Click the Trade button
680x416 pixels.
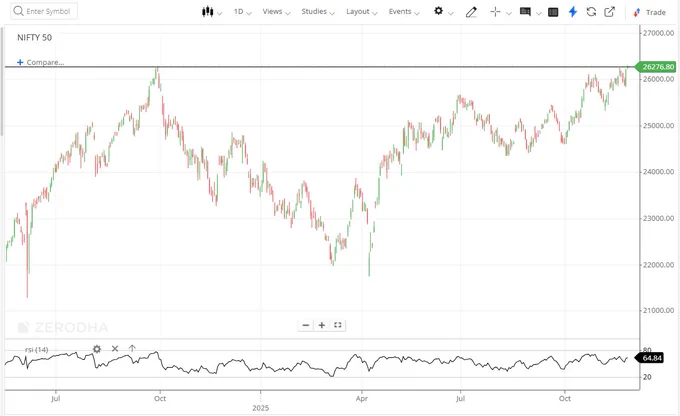click(x=649, y=12)
